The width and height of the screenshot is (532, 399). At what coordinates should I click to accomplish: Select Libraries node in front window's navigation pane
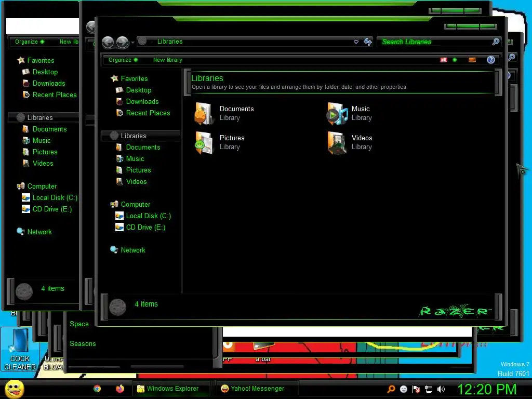[134, 136]
